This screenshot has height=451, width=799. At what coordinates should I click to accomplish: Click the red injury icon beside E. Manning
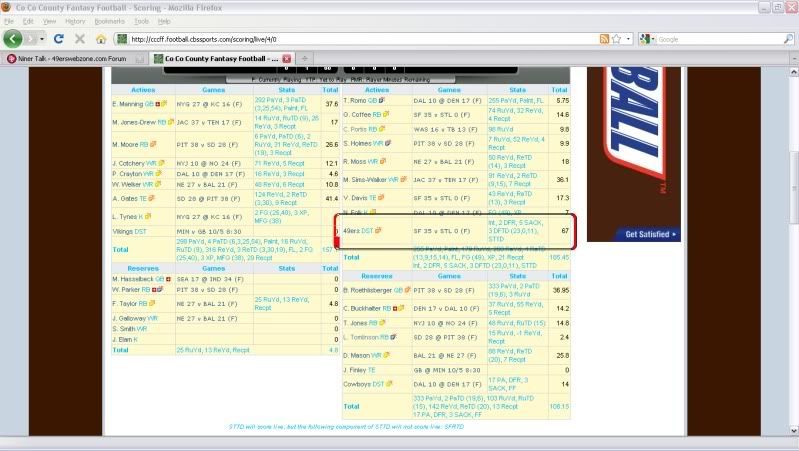158,104
